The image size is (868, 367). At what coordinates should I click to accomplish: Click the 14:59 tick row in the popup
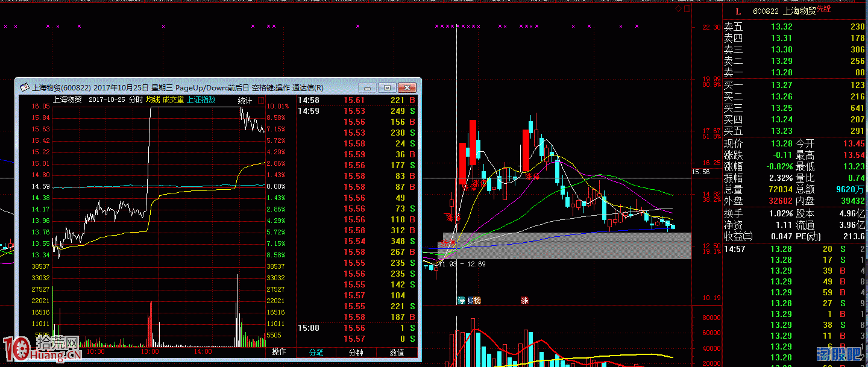point(358,111)
